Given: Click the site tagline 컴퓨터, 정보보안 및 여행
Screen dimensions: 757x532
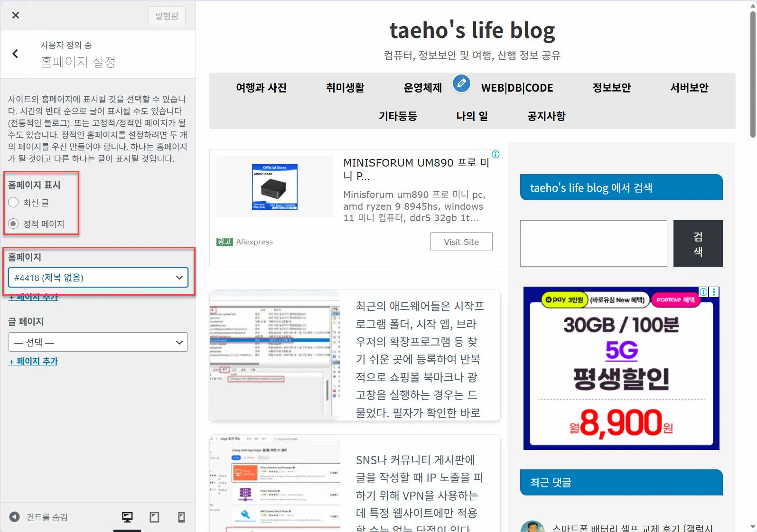Looking at the screenshot, I should click(472, 56).
